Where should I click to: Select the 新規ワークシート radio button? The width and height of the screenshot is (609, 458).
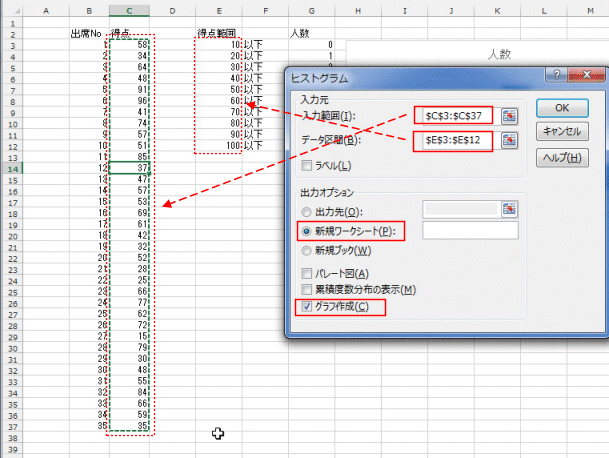(307, 231)
